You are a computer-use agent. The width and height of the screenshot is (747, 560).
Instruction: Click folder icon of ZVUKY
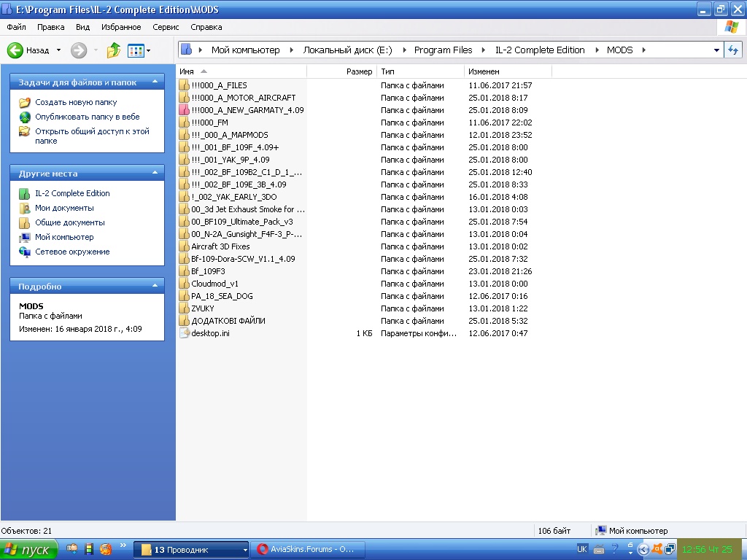184,308
